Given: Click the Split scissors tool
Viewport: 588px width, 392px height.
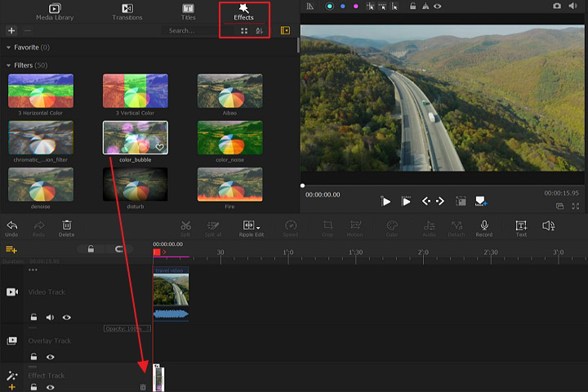Looking at the screenshot, I should point(185,226).
